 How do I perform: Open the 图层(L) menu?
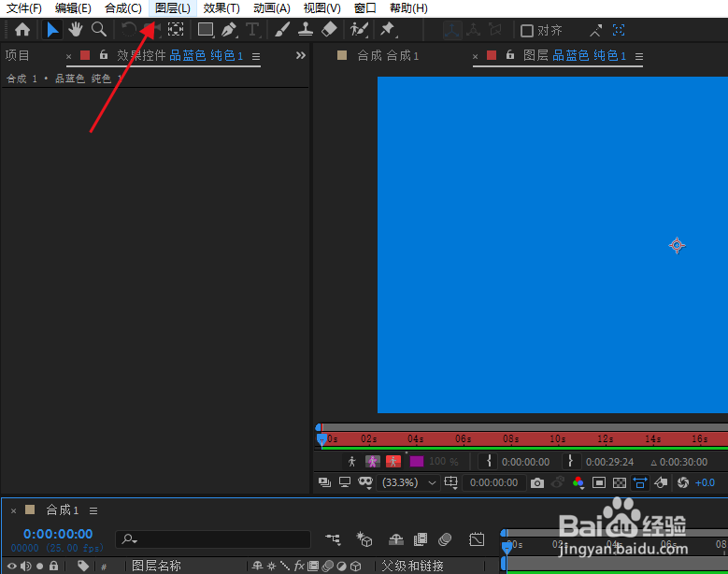pyautogui.click(x=173, y=7)
